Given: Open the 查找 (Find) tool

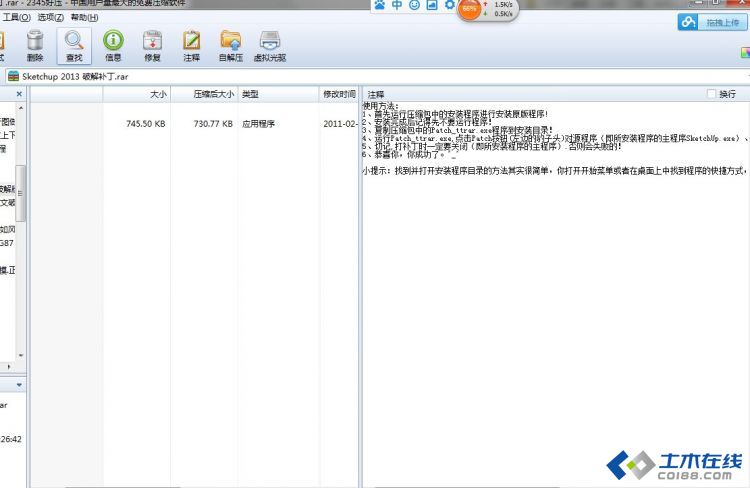Looking at the screenshot, I should tap(74, 46).
